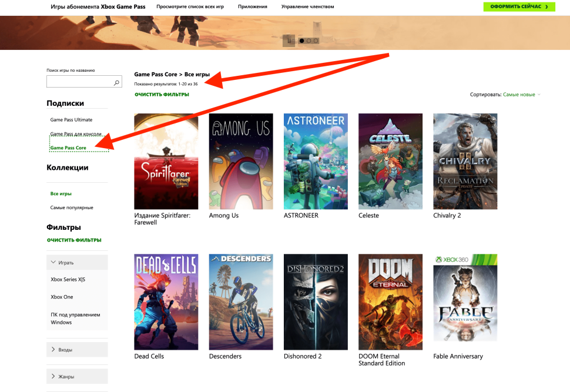The height and width of the screenshot is (392, 570).
Task: Open Управление членством menu item
Action: [x=307, y=6]
